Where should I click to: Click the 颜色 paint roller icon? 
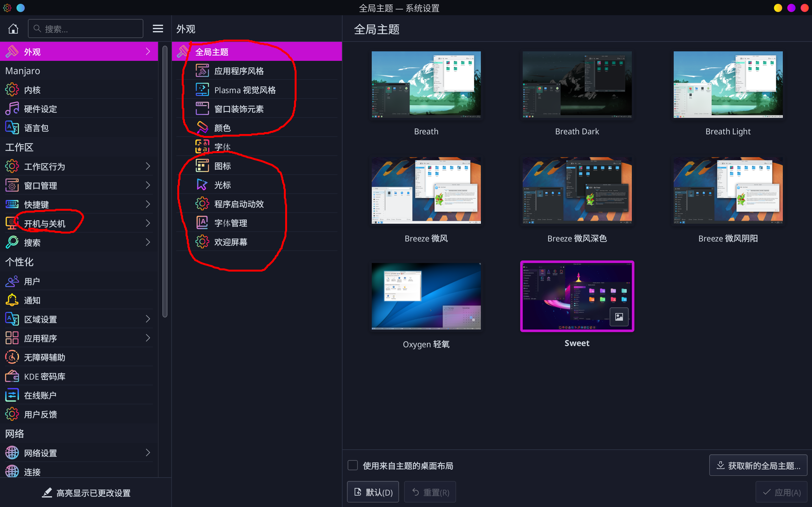click(x=202, y=128)
